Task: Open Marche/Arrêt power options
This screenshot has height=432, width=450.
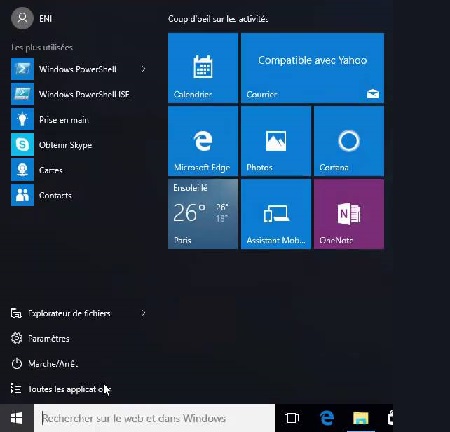Action: (44, 363)
